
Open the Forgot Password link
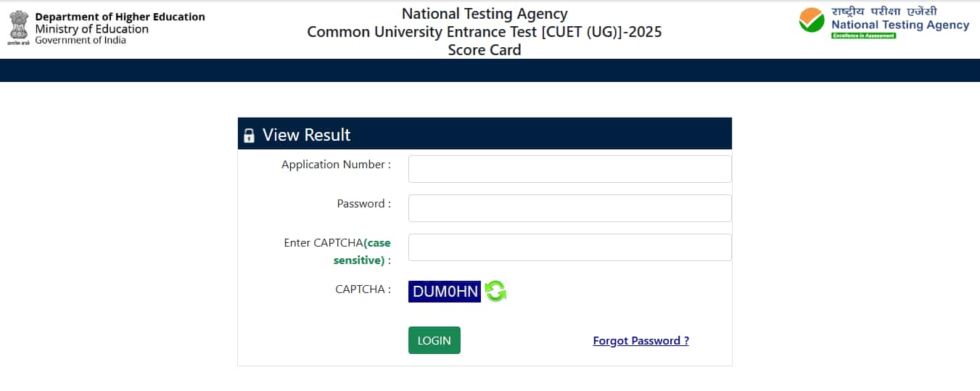(x=641, y=340)
